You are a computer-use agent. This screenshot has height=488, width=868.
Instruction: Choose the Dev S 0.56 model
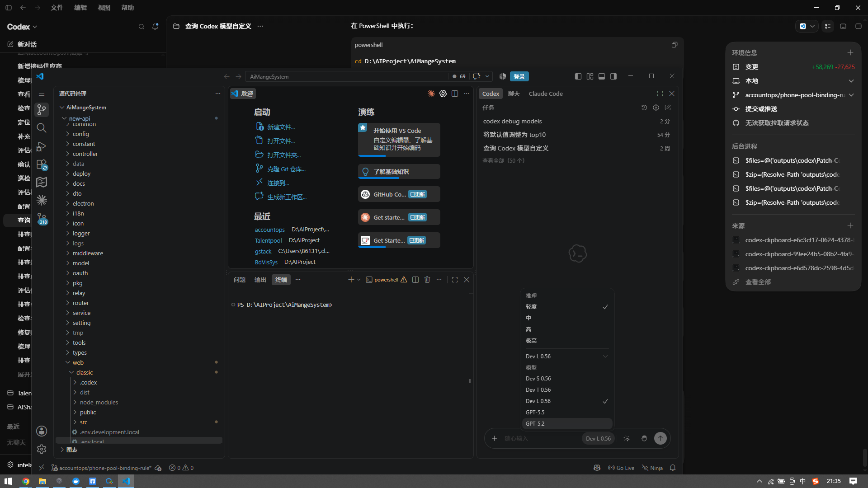coord(567,379)
